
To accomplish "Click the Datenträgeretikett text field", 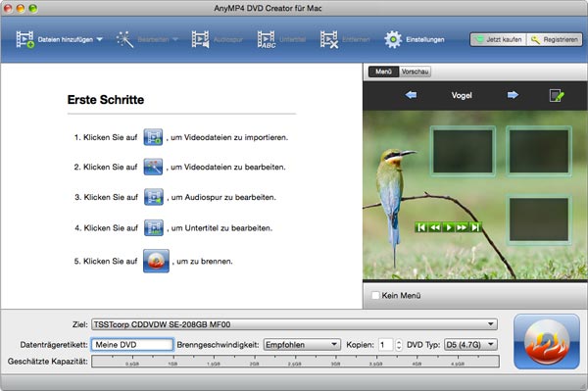I will [x=132, y=345].
